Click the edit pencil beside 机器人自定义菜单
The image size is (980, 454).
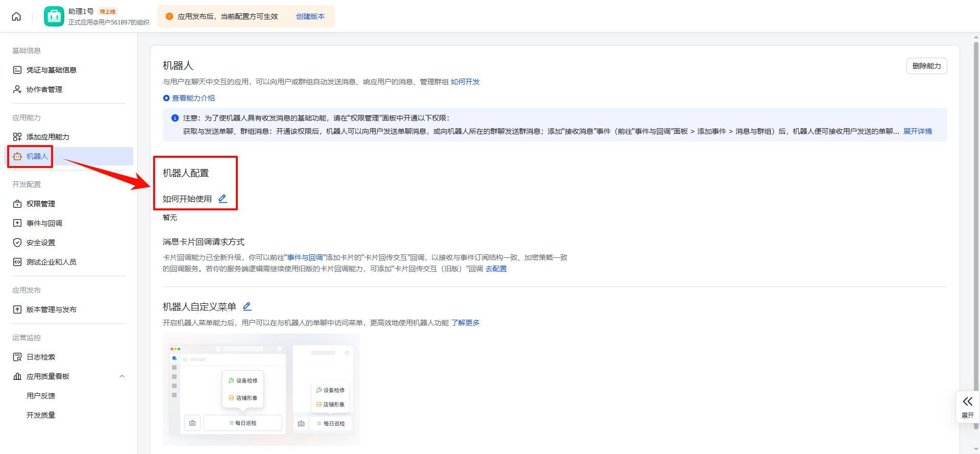(247, 306)
